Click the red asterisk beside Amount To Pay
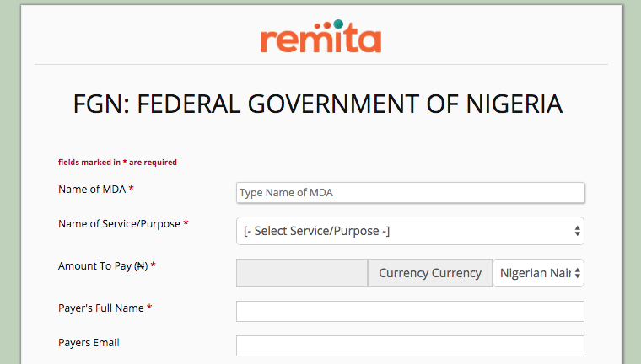This screenshot has width=641, height=364. click(154, 267)
